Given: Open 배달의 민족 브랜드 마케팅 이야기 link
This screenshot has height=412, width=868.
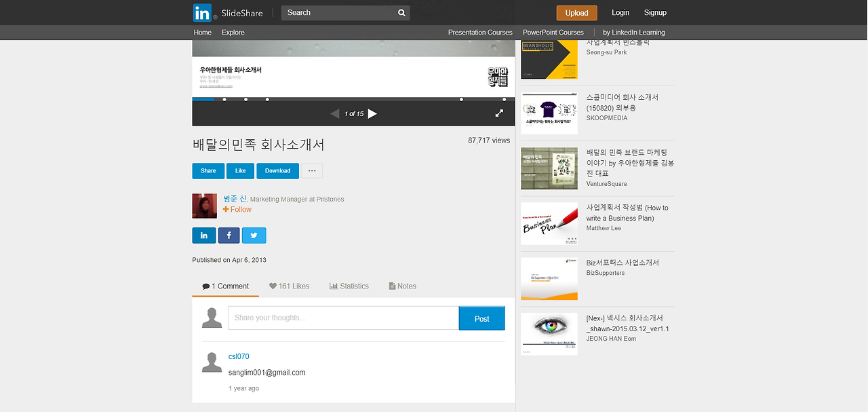Looking at the screenshot, I should (x=630, y=163).
